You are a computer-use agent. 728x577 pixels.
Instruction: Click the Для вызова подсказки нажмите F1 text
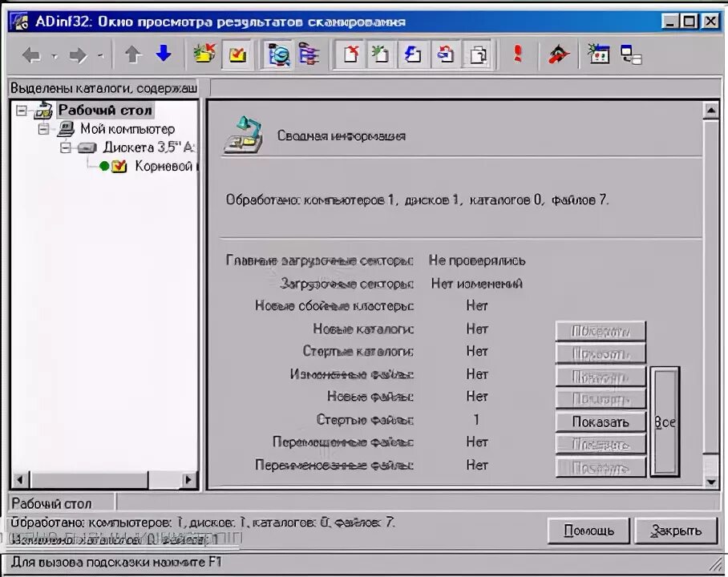click(x=116, y=562)
